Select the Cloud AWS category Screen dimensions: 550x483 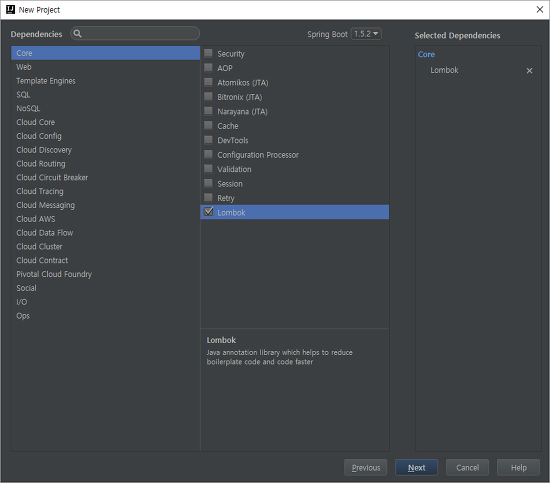tap(106, 219)
